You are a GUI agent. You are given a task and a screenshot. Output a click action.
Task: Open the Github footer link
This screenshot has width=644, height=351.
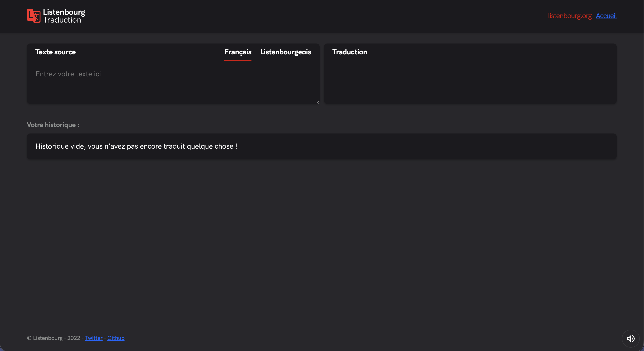click(x=116, y=338)
